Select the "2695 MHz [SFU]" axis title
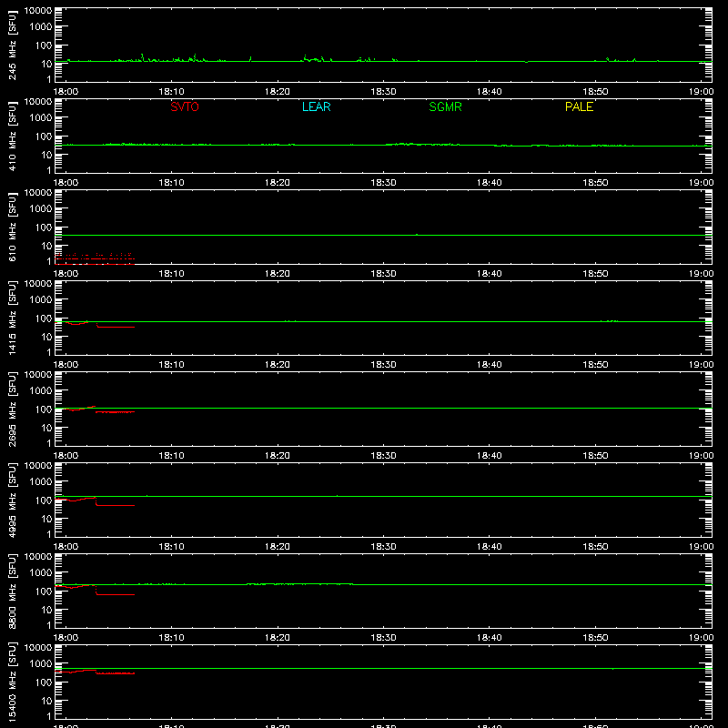 (12, 409)
